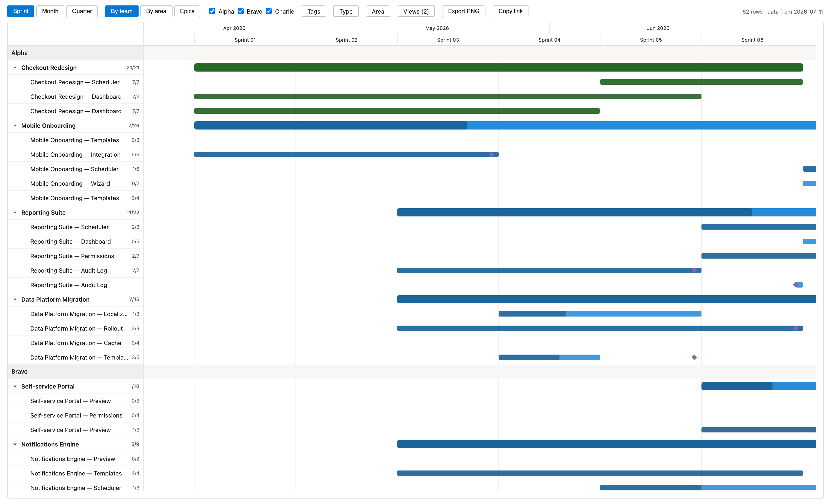Screen dimensions: 831x504
Task: Select the Sprint 03 column header
Action: [448, 40]
